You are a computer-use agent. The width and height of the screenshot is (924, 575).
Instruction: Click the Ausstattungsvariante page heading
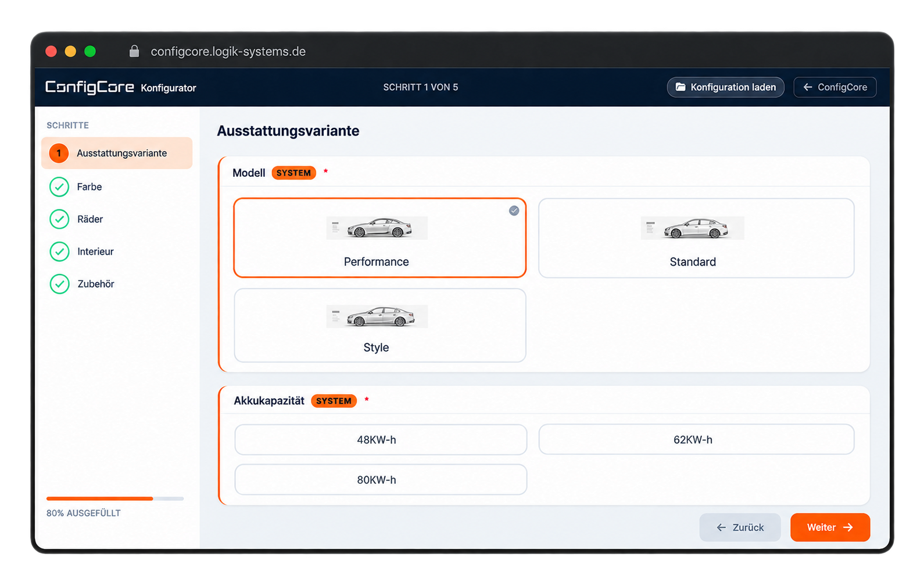288,131
